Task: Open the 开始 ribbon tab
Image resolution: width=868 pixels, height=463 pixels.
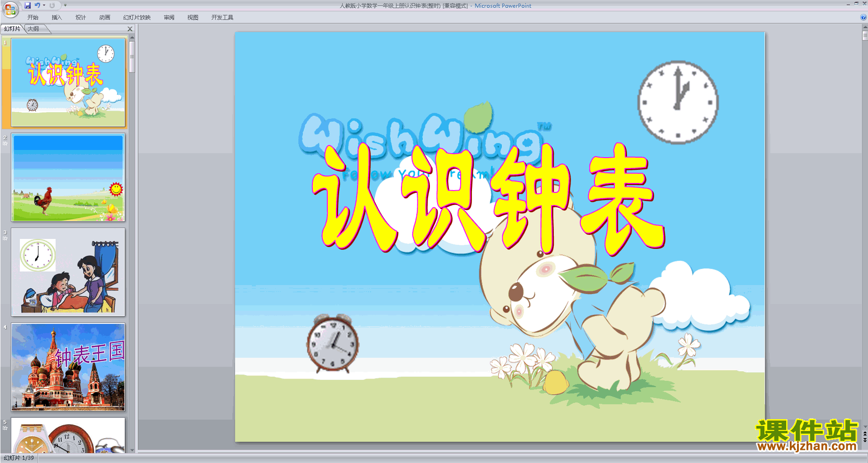Action: pos(33,18)
